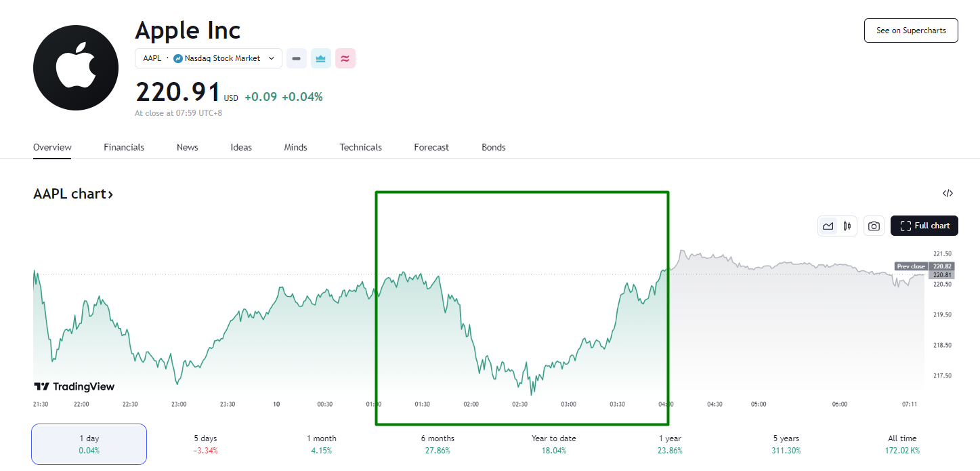Click the See on Supercharts button
Viewport: 980px width, 471px height.
point(910,30)
